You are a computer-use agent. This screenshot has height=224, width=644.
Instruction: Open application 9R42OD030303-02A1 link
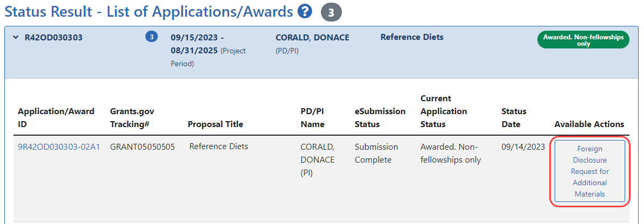click(59, 146)
